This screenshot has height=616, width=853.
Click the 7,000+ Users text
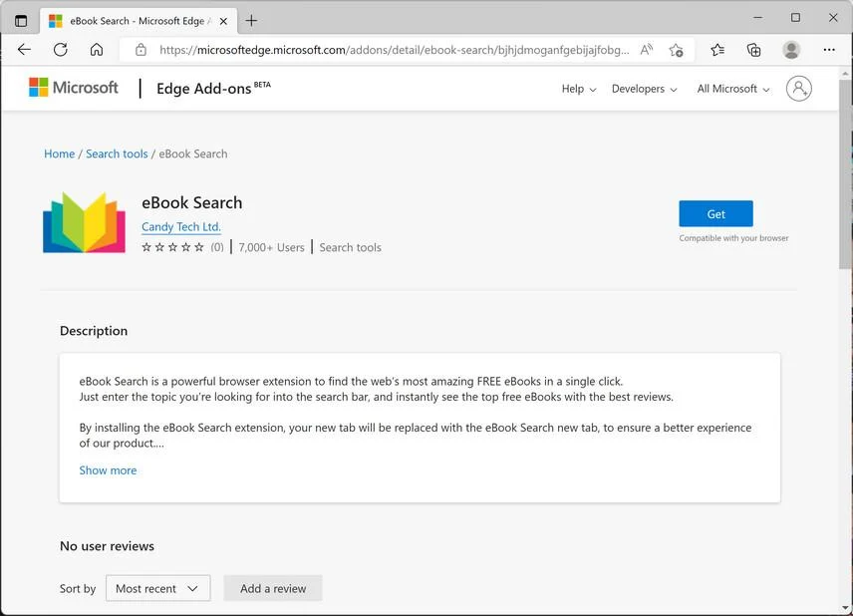tap(271, 247)
